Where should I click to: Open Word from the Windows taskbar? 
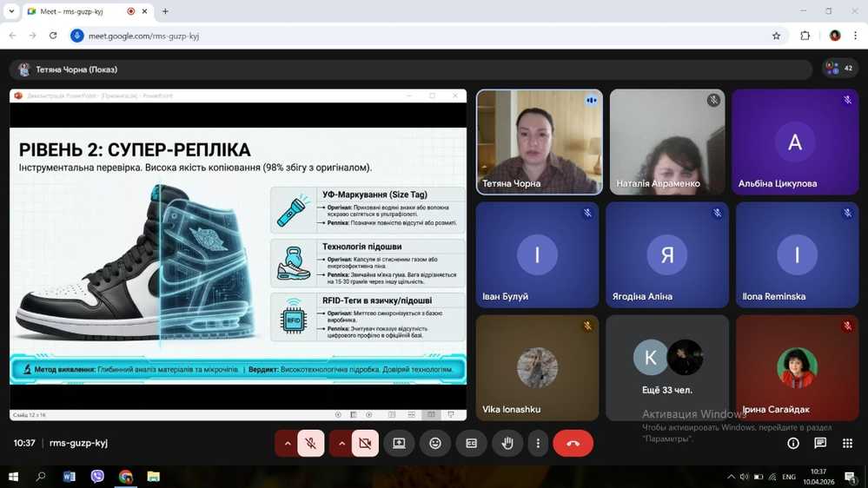pos(70,476)
